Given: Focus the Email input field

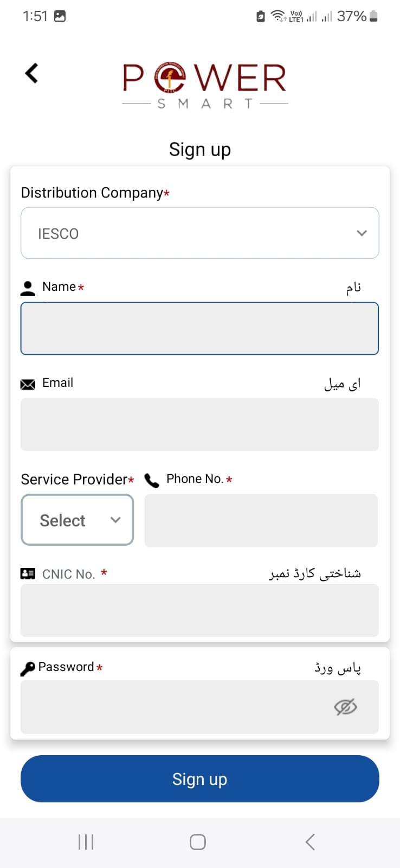Looking at the screenshot, I should (x=199, y=425).
